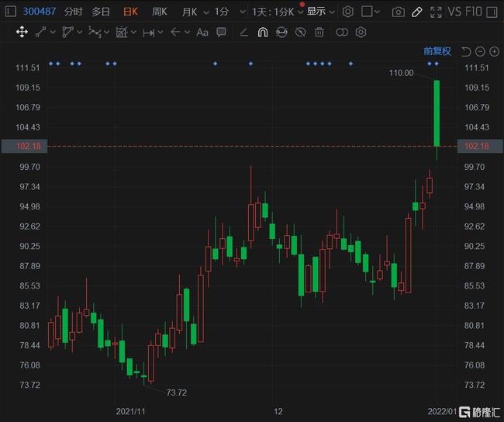Expand polygon shape tool options arrow

click(79, 32)
